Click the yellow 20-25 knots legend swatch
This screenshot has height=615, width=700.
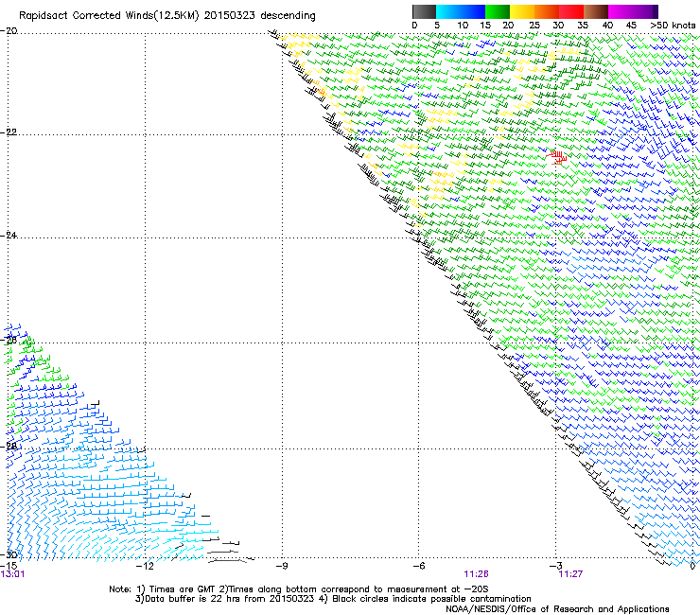pyautogui.click(x=522, y=11)
